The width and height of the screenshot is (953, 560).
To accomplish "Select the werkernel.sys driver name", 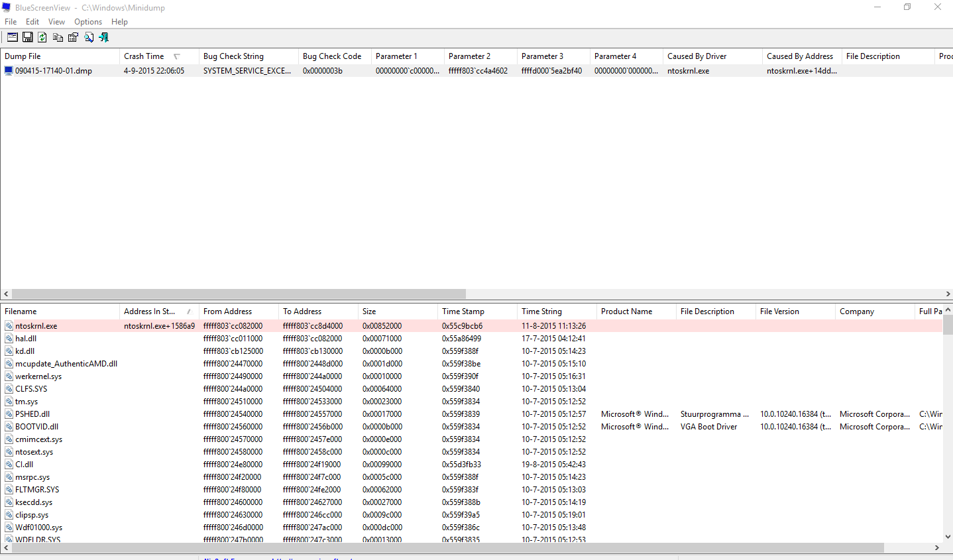I will point(38,376).
